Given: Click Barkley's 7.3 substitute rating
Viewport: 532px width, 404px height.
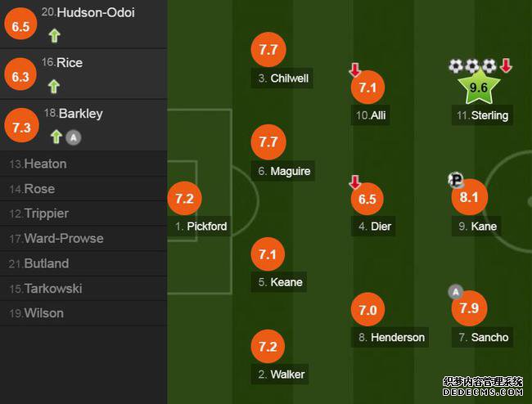Looking at the screenshot, I should pyautogui.click(x=21, y=125).
